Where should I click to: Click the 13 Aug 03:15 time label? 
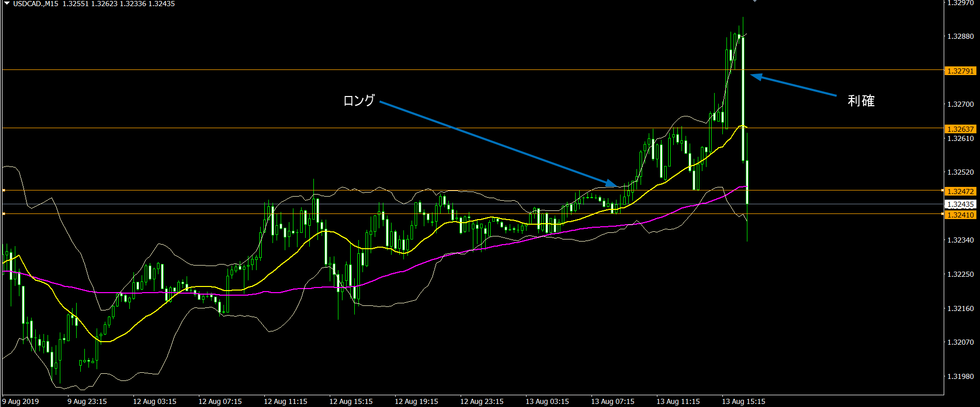click(548, 401)
